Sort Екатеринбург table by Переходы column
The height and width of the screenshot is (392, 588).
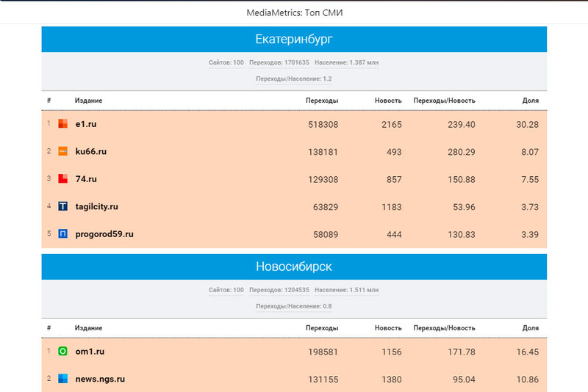(322, 100)
